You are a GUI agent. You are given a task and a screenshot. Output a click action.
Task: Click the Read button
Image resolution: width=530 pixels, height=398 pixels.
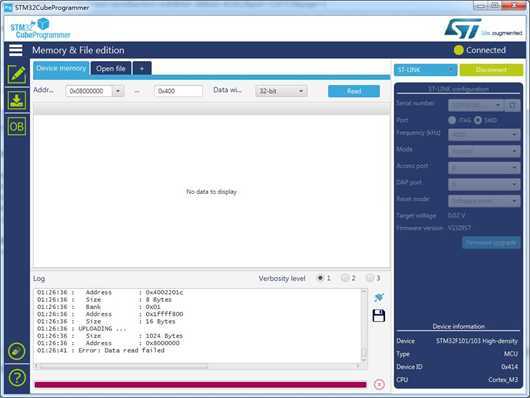[354, 91]
